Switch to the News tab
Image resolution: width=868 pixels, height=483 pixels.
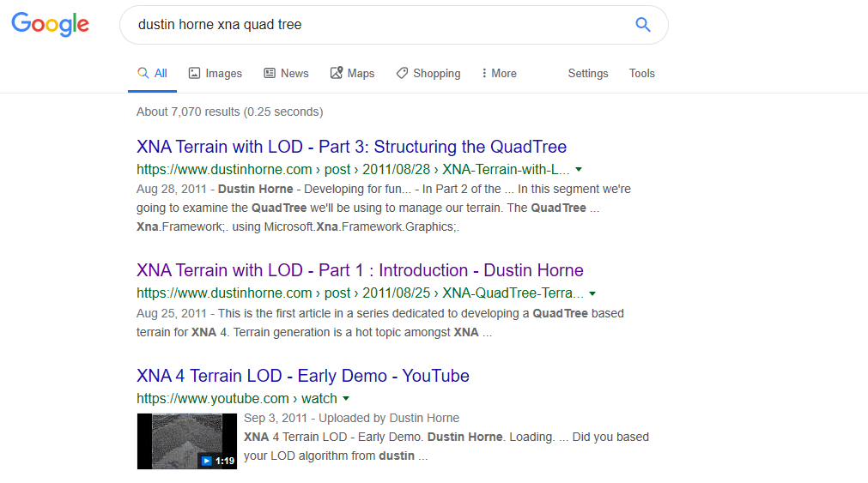286,74
